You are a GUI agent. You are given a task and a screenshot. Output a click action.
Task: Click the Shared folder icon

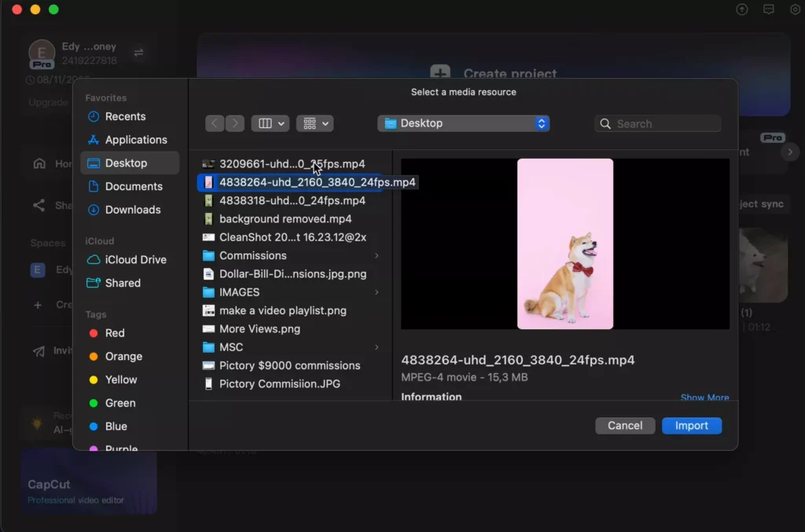coord(94,283)
